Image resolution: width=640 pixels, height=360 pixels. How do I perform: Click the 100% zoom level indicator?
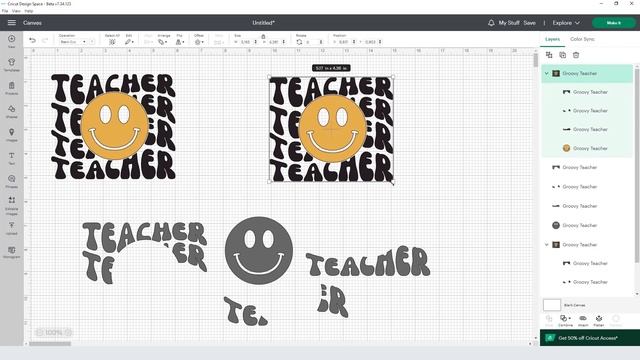54,333
